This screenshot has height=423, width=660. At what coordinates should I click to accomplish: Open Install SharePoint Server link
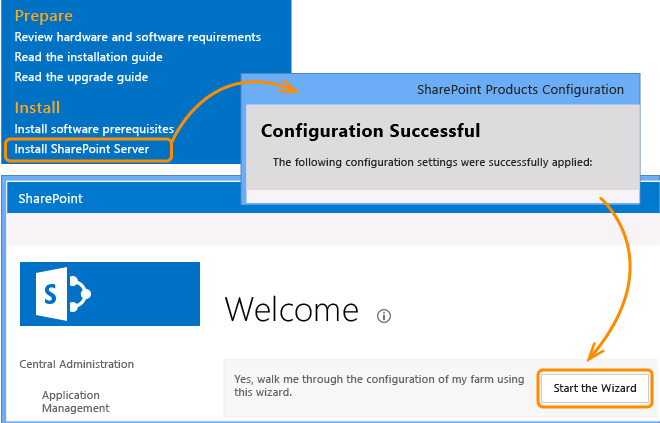point(82,149)
